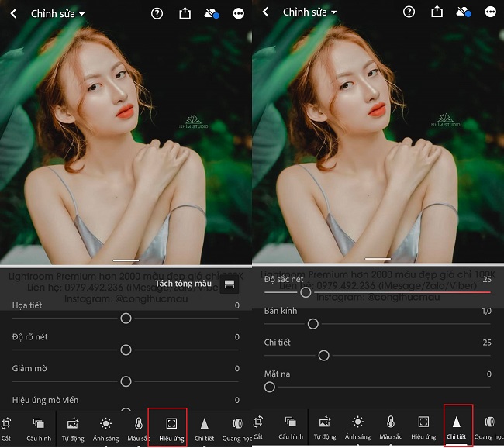Click the Giảm mờ label
Viewport: 504px width, 448px height.
29,368
